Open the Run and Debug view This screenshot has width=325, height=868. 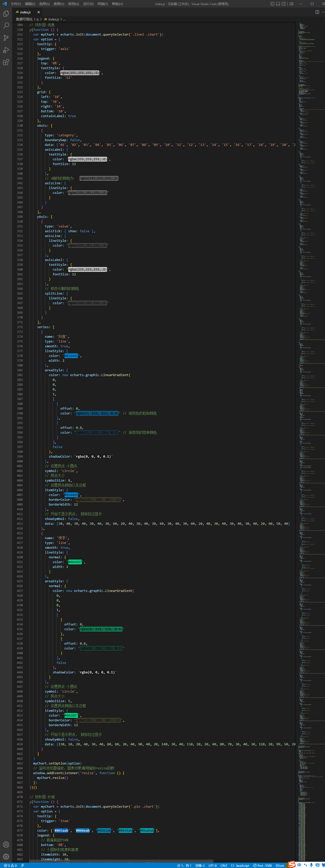6,50
